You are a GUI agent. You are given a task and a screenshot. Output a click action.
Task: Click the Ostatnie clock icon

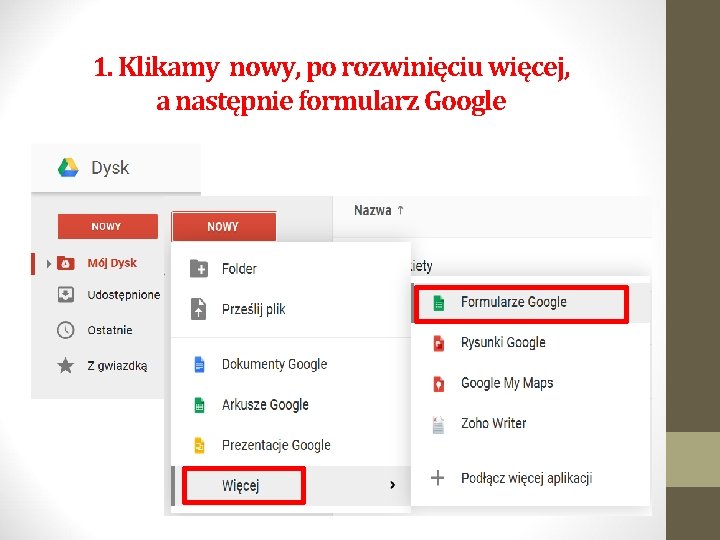pyautogui.click(x=65, y=330)
